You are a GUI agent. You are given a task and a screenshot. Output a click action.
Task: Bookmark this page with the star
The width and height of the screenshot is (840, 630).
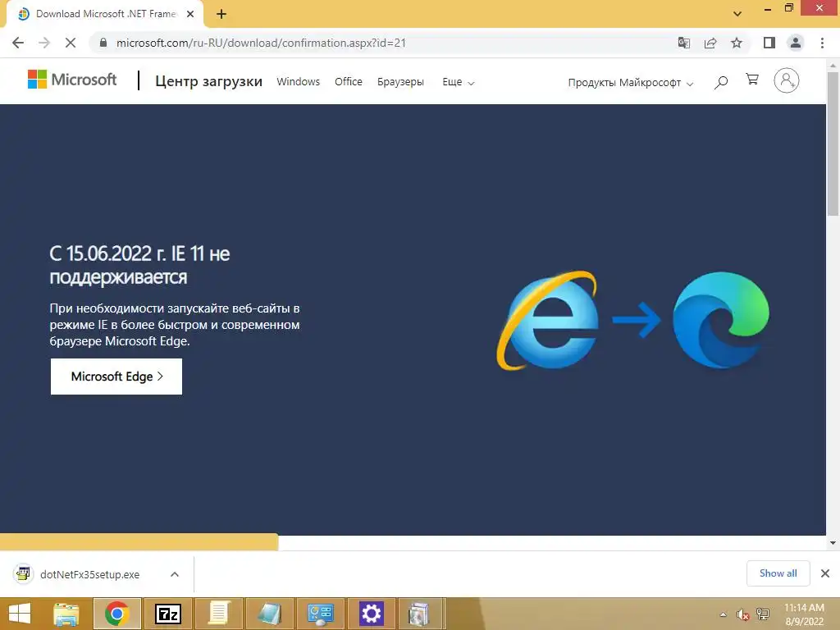(737, 43)
